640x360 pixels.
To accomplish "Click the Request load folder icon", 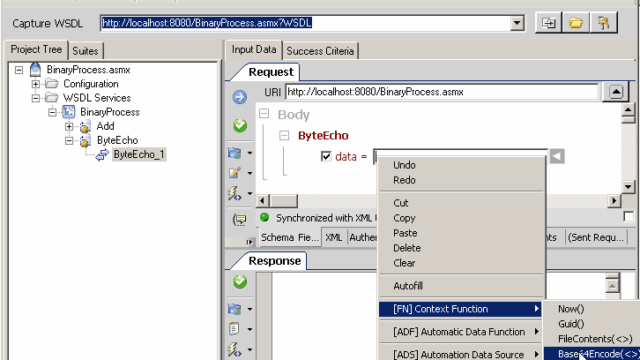I will pos(235,153).
